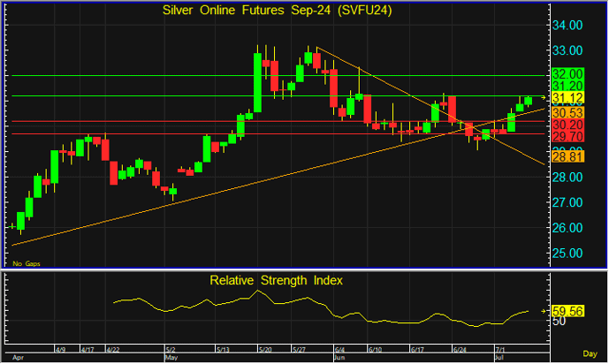
Task: Select the green 31.20 price level tag
Action: [x=567, y=85]
